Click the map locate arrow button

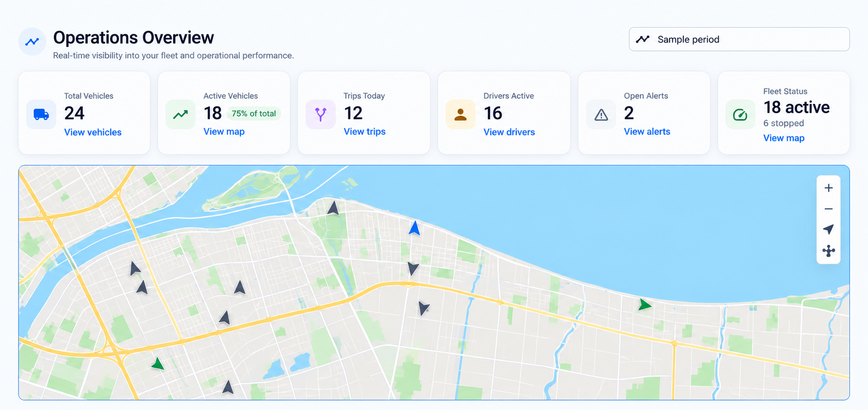pyautogui.click(x=829, y=229)
